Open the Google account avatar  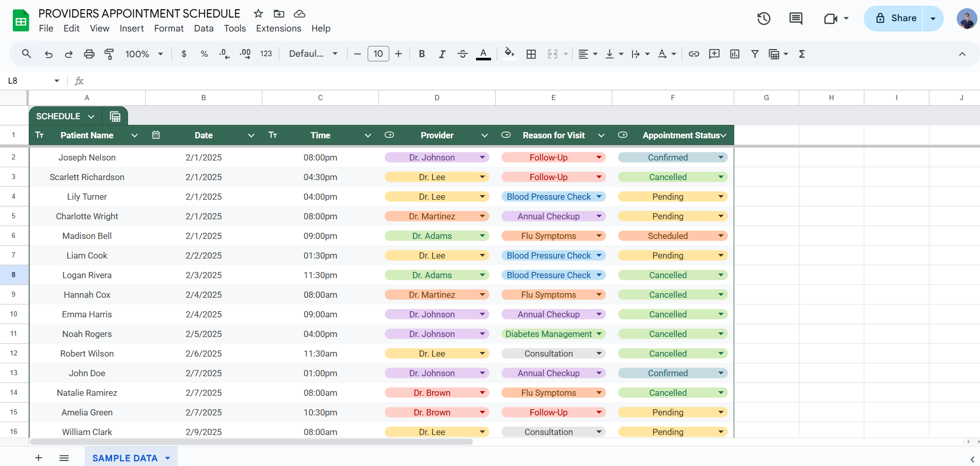(x=967, y=19)
